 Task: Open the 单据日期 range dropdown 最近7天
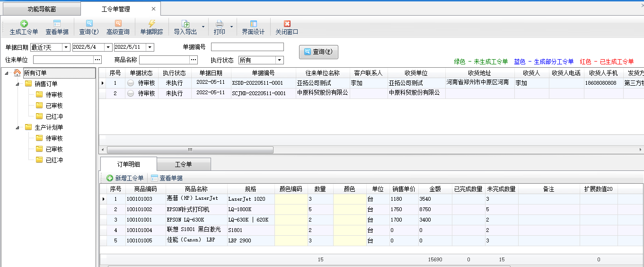(66, 47)
